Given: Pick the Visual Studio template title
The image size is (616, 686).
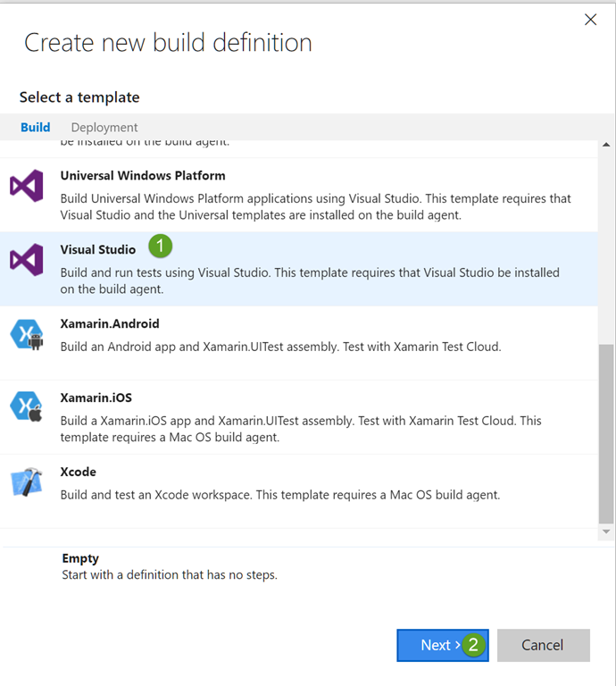Looking at the screenshot, I should tap(98, 249).
